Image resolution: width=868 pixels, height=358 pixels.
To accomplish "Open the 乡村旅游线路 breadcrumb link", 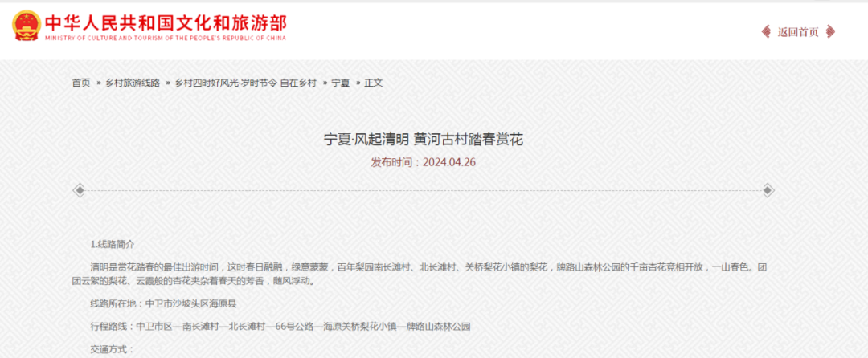I will [133, 83].
